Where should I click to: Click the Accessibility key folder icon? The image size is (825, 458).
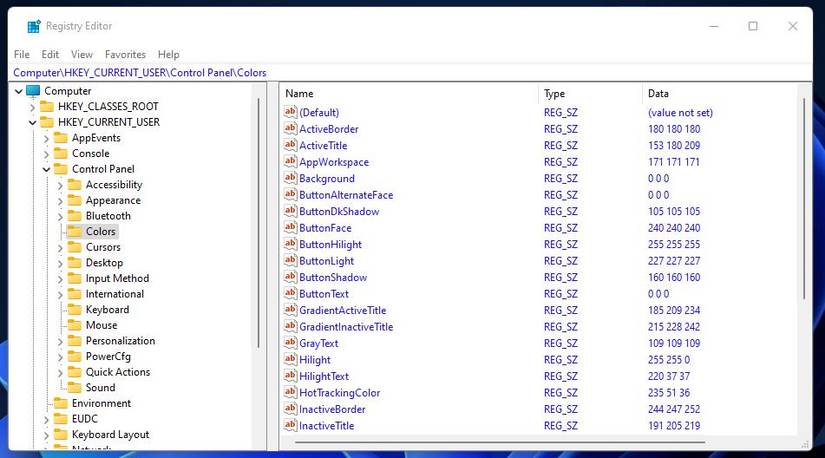[75, 185]
